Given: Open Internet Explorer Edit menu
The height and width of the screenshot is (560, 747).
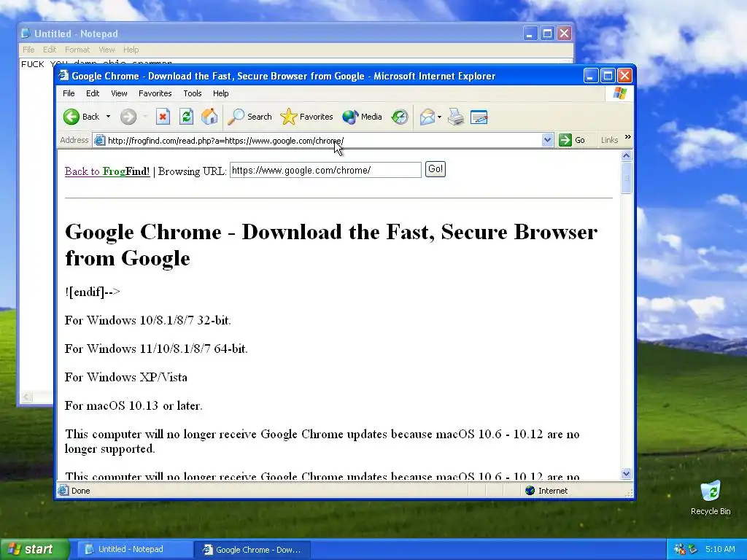Looking at the screenshot, I should (x=93, y=93).
